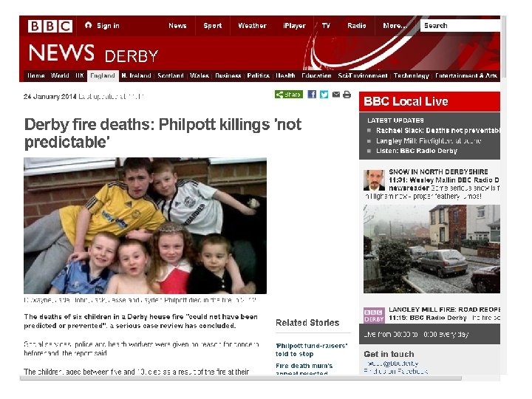Click the Philpott children main photo
The width and height of the screenshot is (532, 399).
tap(145, 225)
